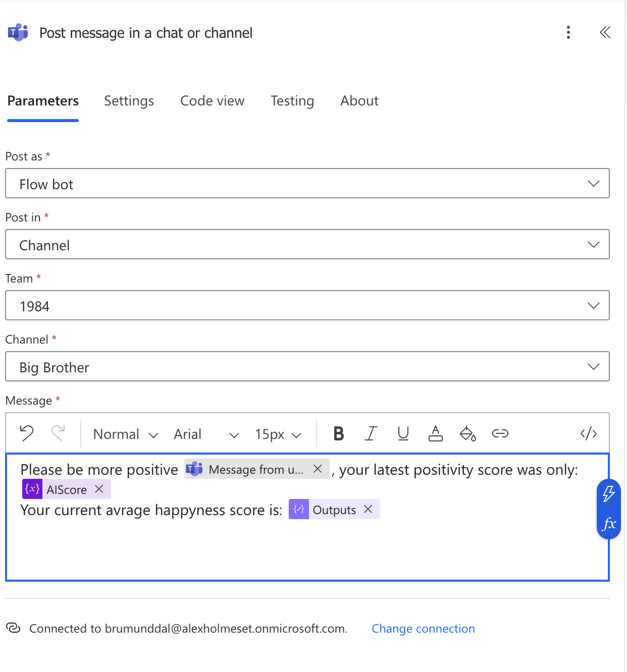Switch to HTML code view toggle
Viewport: 627px width, 672px height.
pos(588,433)
